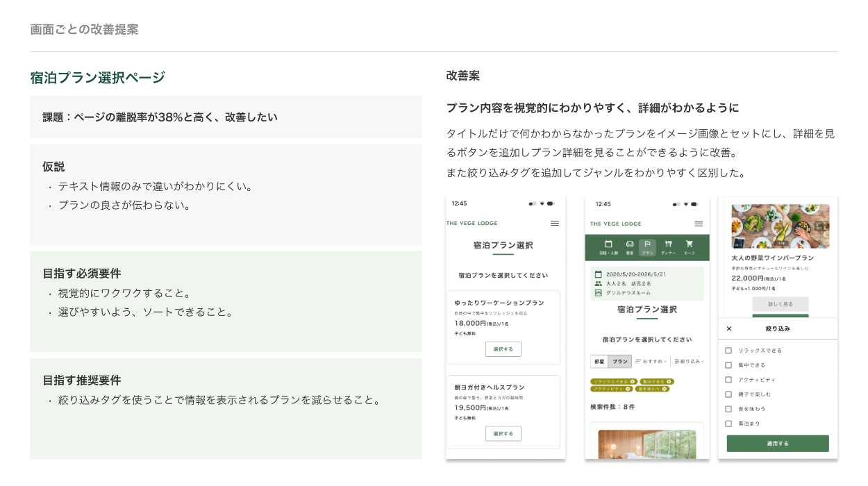Switch to the 部屋 tab
The width and height of the screenshot is (868, 486).
[x=599, y=361]
